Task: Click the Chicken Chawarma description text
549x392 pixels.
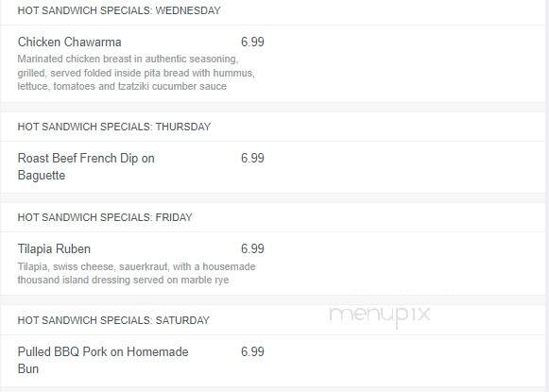Action: pyautogui.click(x=136, y=73)
